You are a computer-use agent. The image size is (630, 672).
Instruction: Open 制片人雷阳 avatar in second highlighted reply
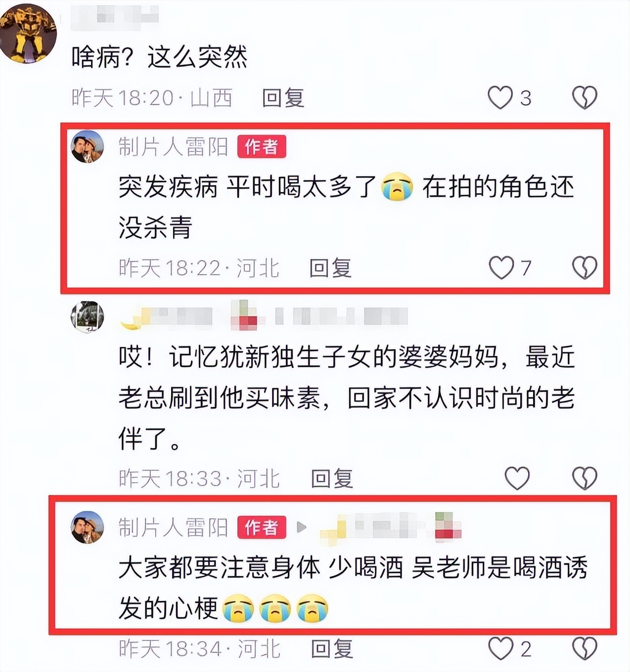[88, 527]
